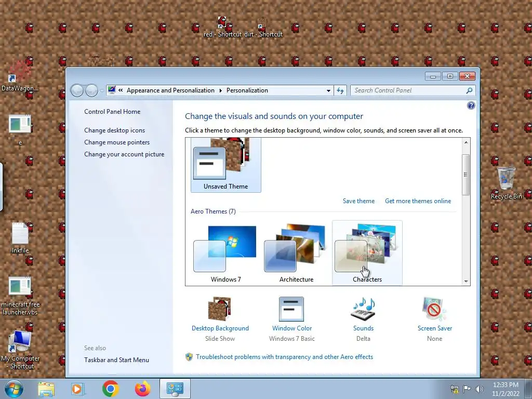Select the desktop icon labeled 'e'

(20, 130)
